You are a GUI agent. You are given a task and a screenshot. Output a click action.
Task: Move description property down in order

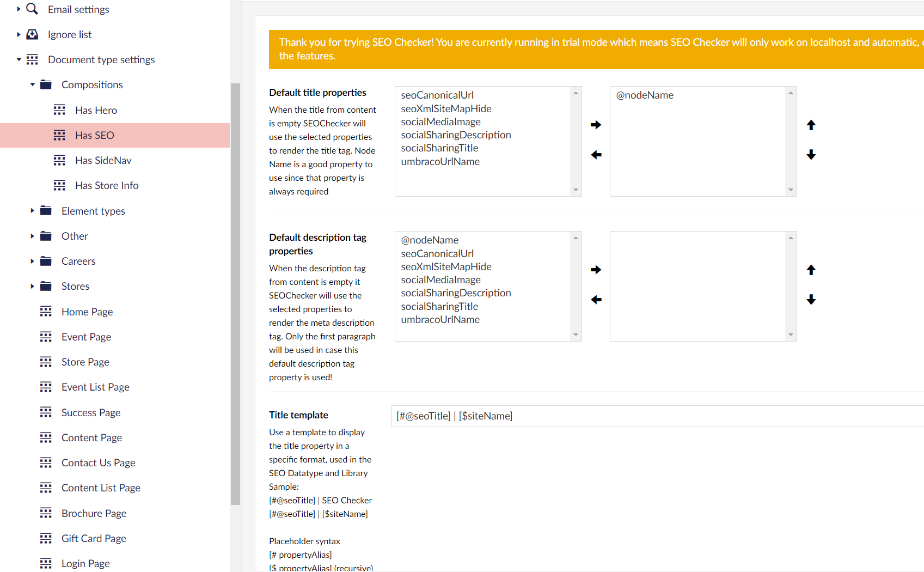811,300
